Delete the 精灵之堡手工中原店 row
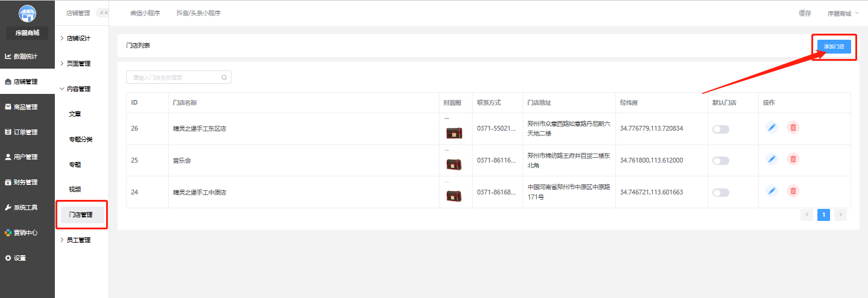This screenshot has width=868, height=298. (793, 191)
